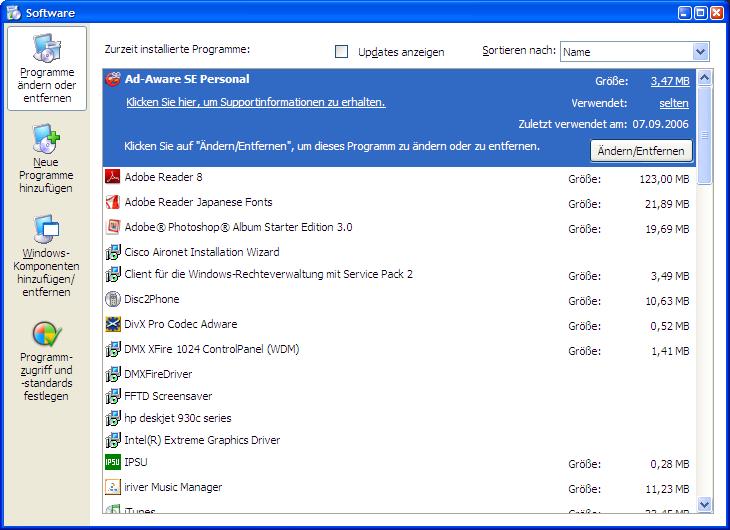The width and height of the screenshot is (730, 530).
Task: Click the Adobe Reader Japanese Fonts icon
Action: pos(113,202)
